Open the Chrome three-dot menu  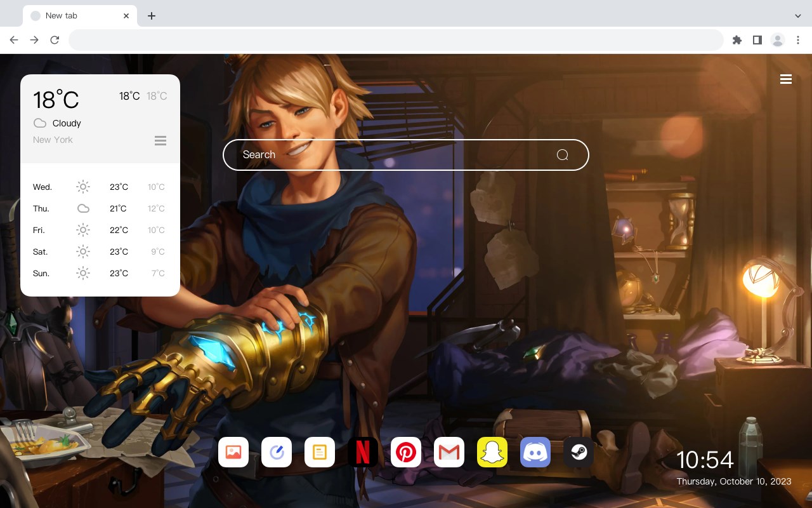click(x=798, y=40)
